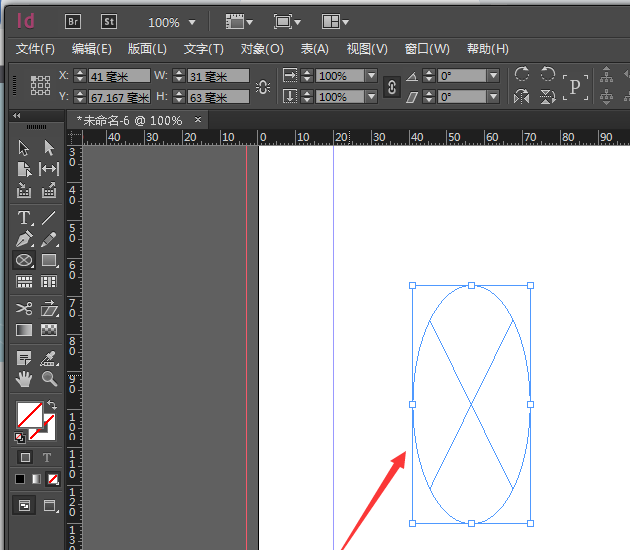Select the Type tool

(24, 218)
